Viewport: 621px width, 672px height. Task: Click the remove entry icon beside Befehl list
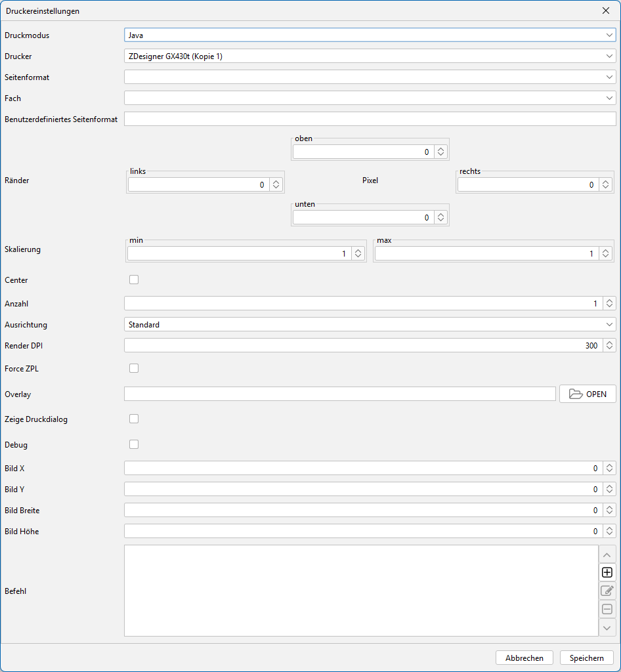pos(607,609)
